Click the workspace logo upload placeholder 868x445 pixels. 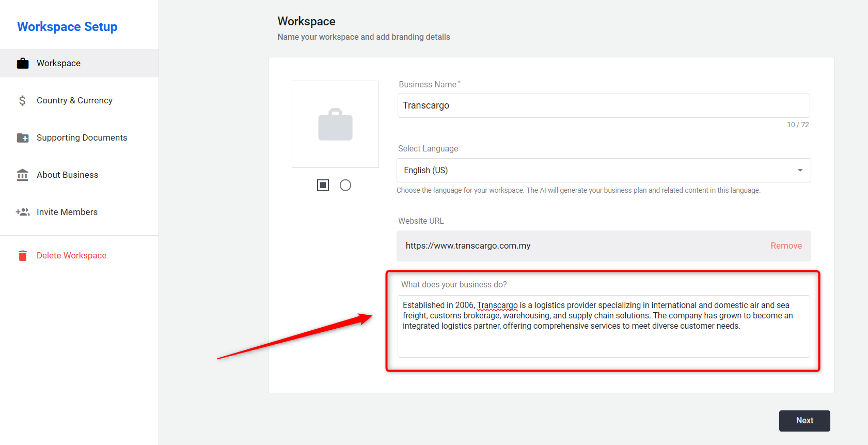click(x=335, y=124)
